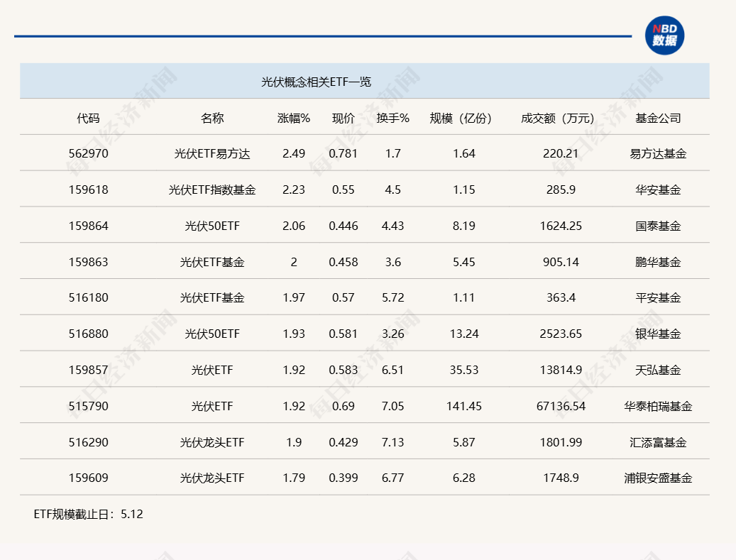The height and width of the screenshot is (560, 736).
Task: Select scale value 13.24
Action: click(x=463, y=334)
